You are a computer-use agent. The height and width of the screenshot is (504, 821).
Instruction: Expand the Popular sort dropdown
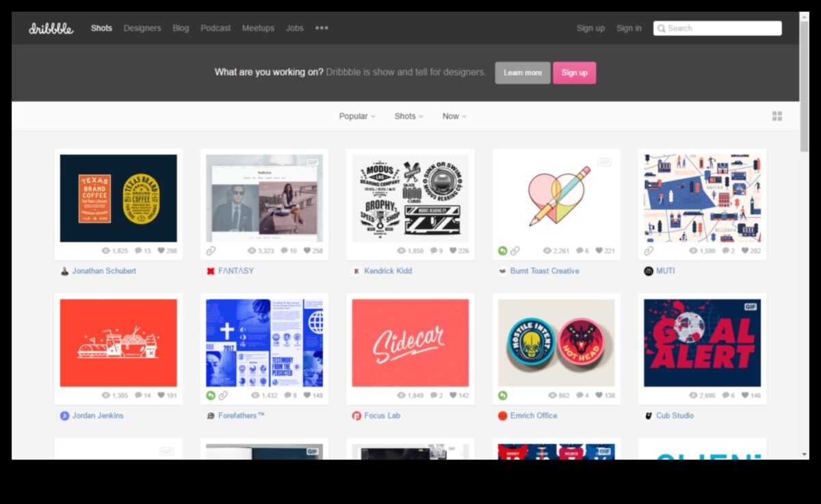point(357,116)
